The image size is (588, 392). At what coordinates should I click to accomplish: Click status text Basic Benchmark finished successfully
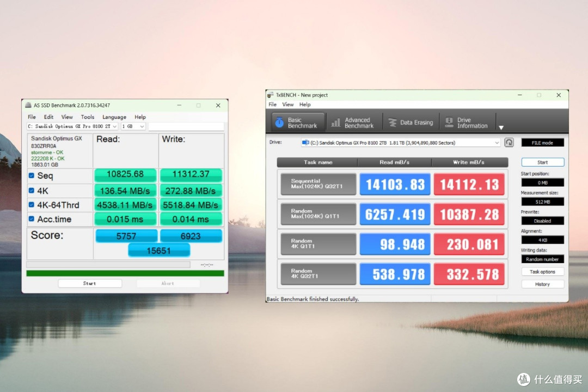point(313,299)
